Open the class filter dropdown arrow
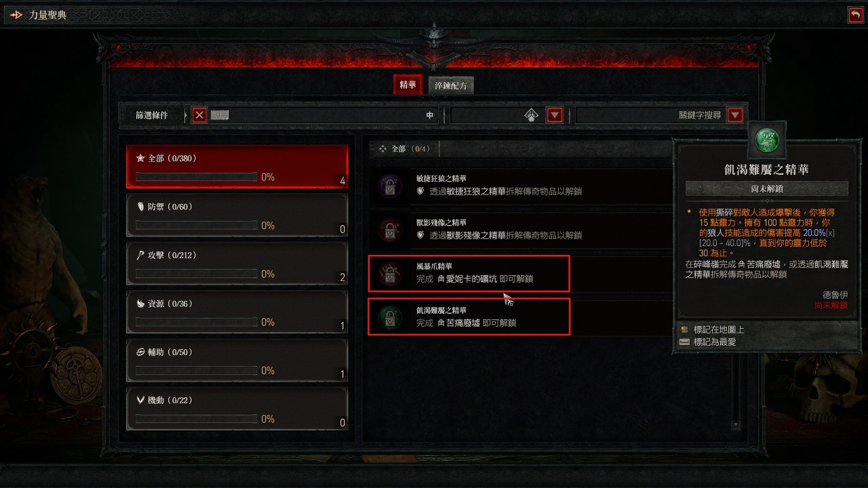 [x=555, y=115]
